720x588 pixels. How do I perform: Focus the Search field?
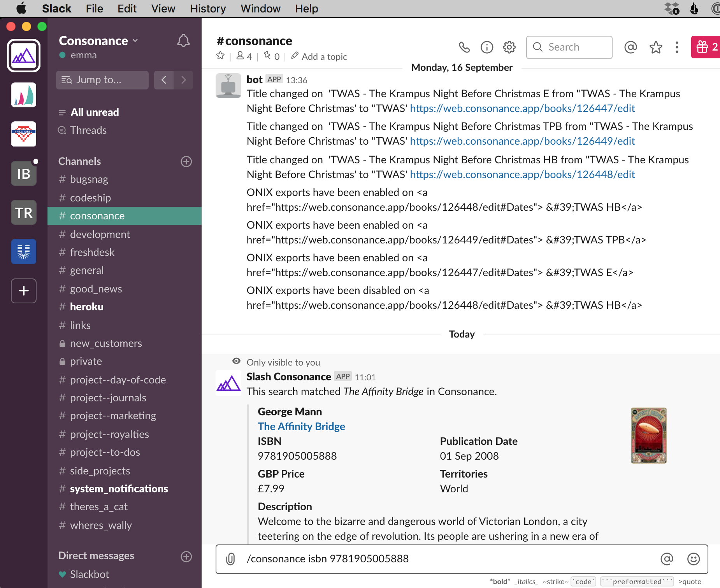tap(569, 47)
